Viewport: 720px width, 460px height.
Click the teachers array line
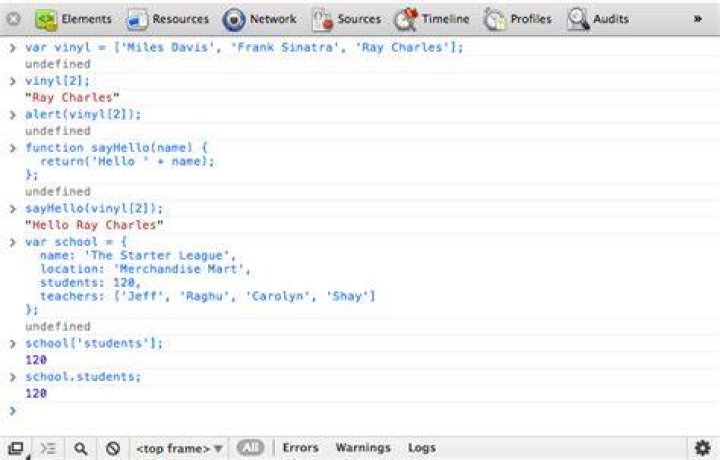tap(208, 297)
